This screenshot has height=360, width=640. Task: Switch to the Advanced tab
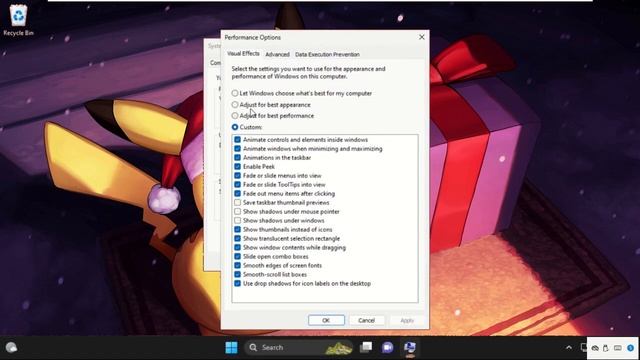click(277, 54)
